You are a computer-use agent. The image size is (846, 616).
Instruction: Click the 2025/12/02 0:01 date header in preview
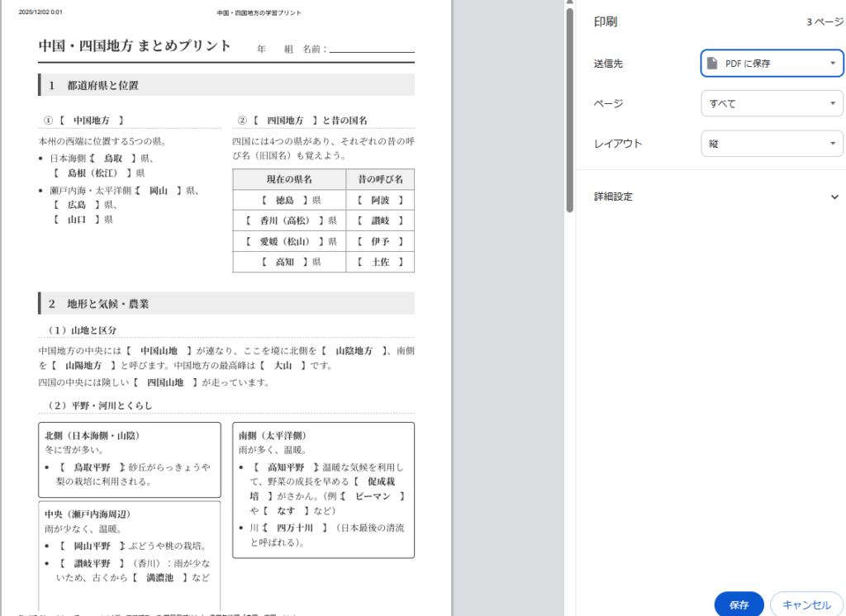click(x=40, y=12)
